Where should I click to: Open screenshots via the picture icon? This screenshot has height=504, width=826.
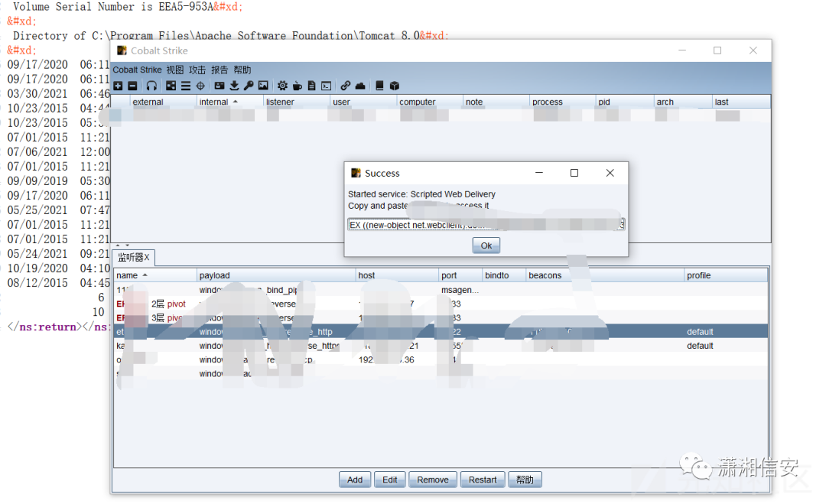(x=263, y=86)
